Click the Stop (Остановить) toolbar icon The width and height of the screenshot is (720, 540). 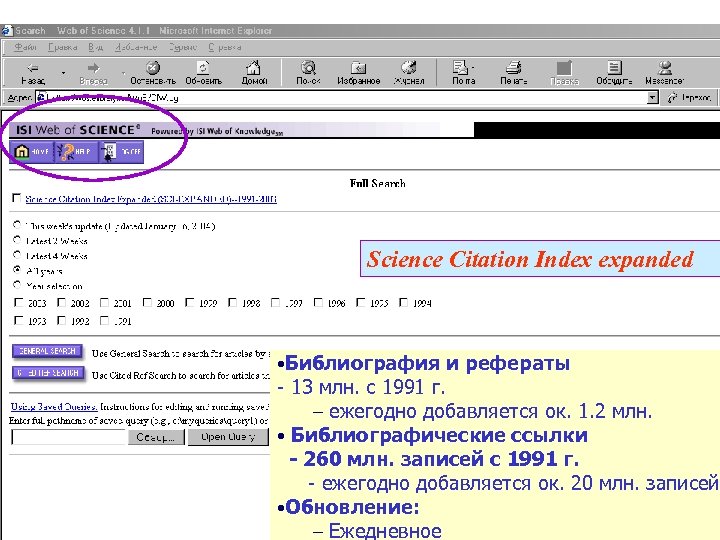(153, 68)
